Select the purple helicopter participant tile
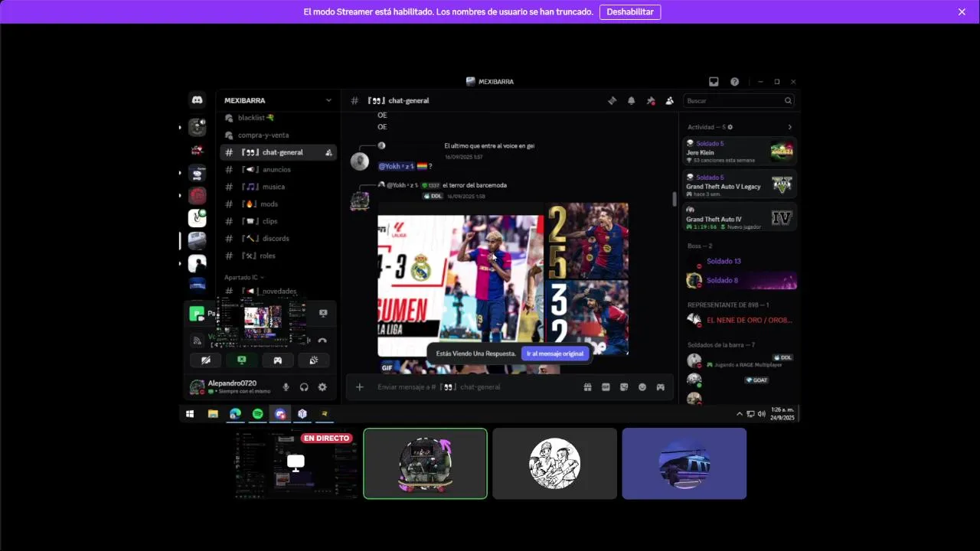The width and height of the screenshot is (980, 551). pyautogui.click(x=684, y=464)
